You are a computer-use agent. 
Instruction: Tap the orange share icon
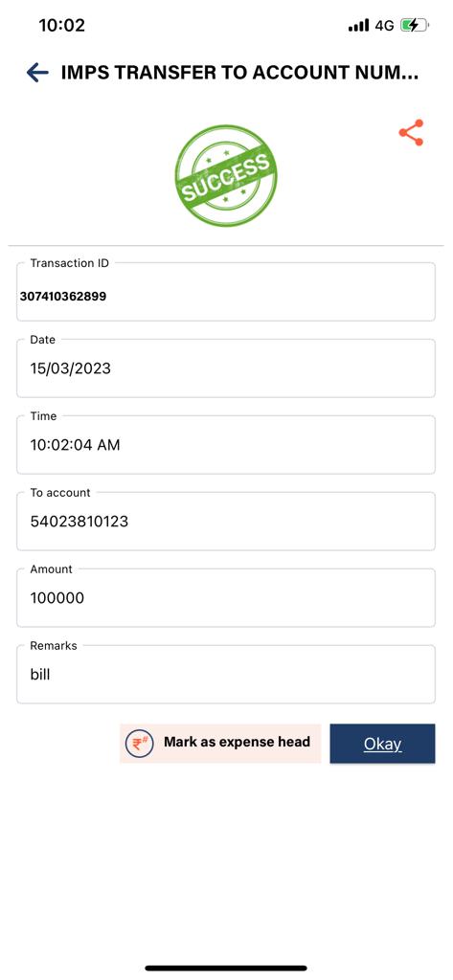point(411,132)
